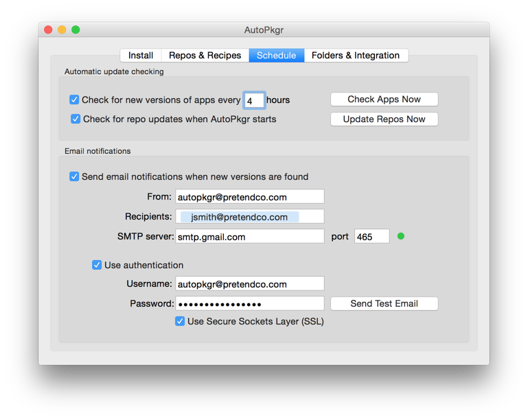Click Update Repos Now button
The image size is (528, 420).
384,119
